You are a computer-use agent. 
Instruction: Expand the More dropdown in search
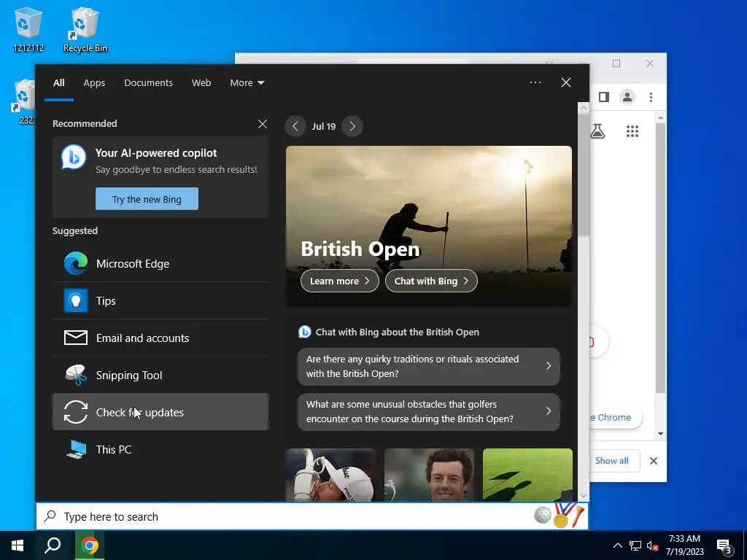coord(247,83)
